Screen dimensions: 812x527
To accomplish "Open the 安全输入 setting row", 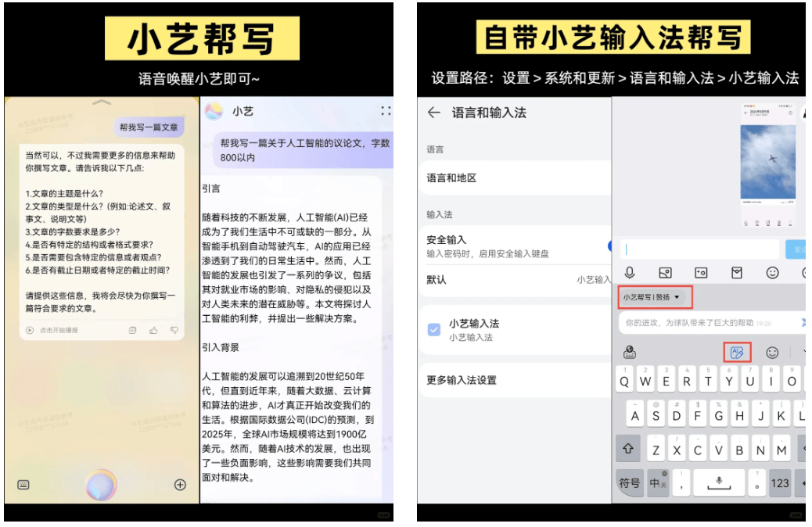I will 515,246.
